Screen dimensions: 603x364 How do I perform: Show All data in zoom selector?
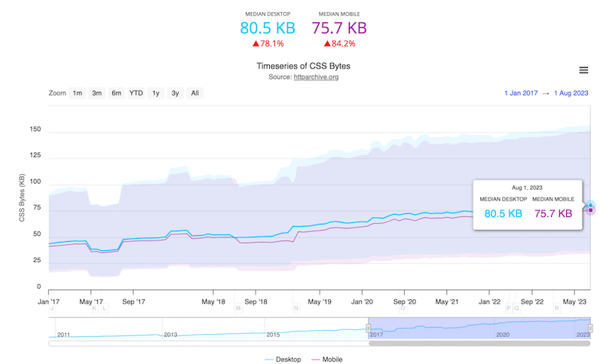194,93
